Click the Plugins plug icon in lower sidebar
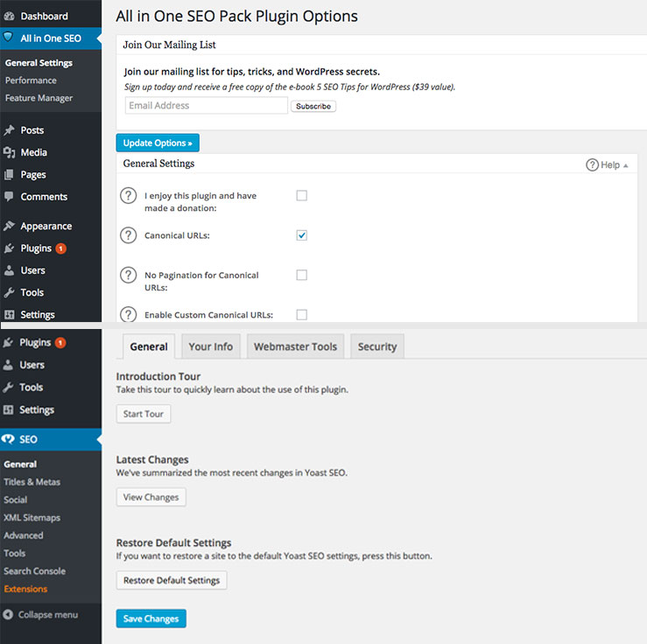 point(8,343)
